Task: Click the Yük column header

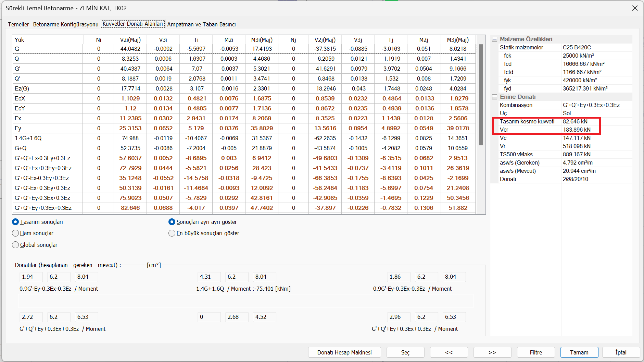Action: (48, 40)
